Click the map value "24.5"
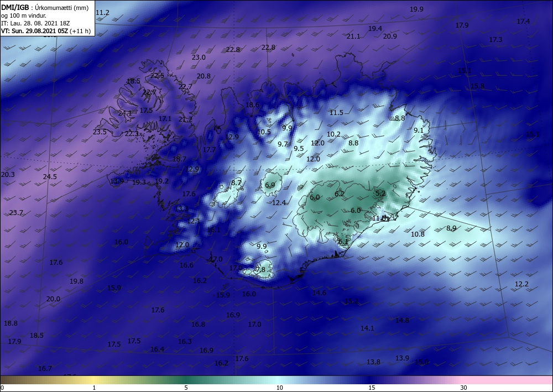This screenshot has height=392, width=553. tap(50, 176)
